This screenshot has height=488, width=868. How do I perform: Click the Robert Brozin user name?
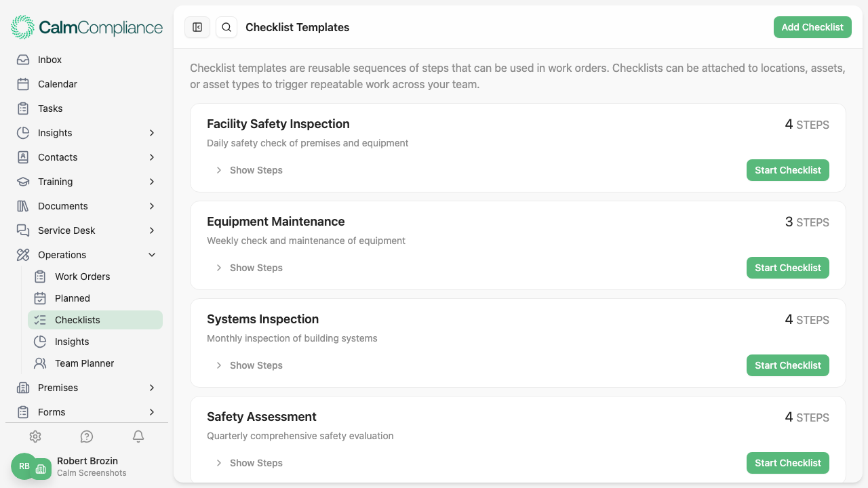(x=87, y=461)
